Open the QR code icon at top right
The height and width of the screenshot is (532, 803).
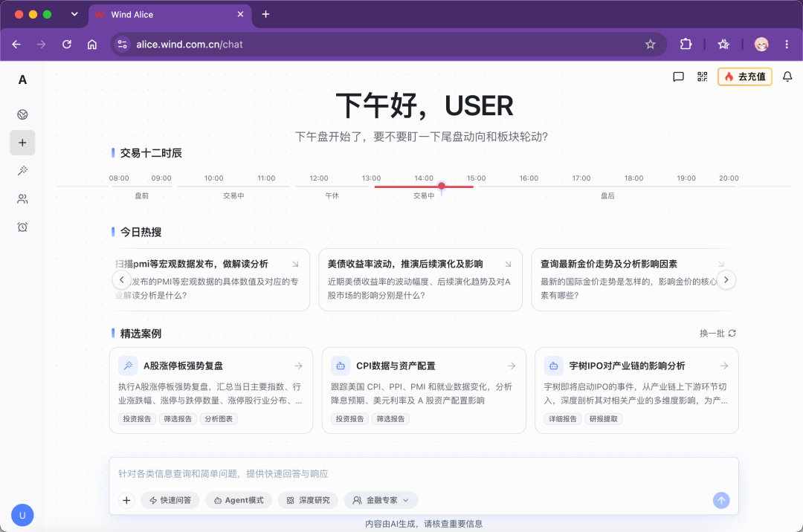(x=702, y=77)
